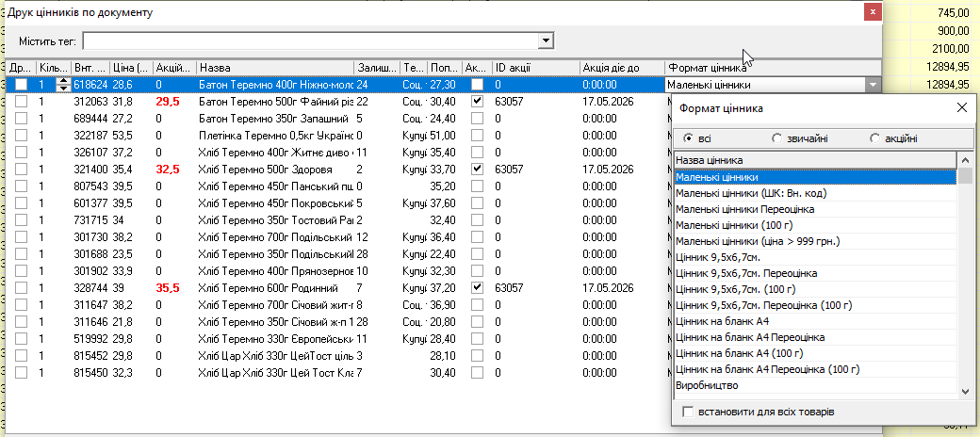Viewport: 980px width, 437px height.
Task: Select 'Цінник 9,5х6,7см. Переоцінка' format
Action: [816, 273]
